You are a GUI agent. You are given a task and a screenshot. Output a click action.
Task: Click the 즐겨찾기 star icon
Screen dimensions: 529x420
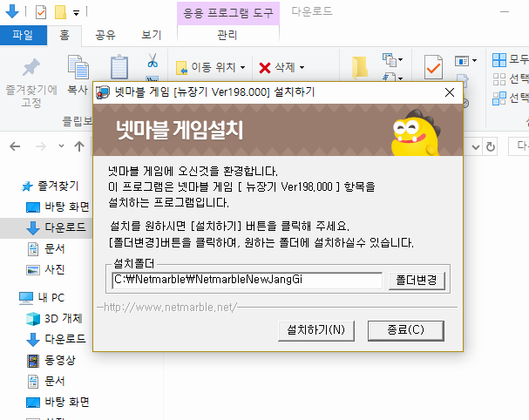point(27,186)
